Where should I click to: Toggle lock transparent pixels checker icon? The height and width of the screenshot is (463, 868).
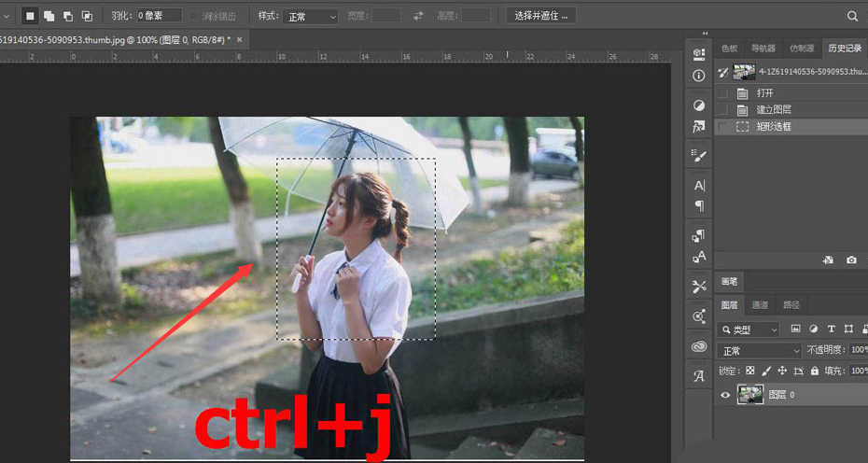pyautogui.click(x=749, y=372)
